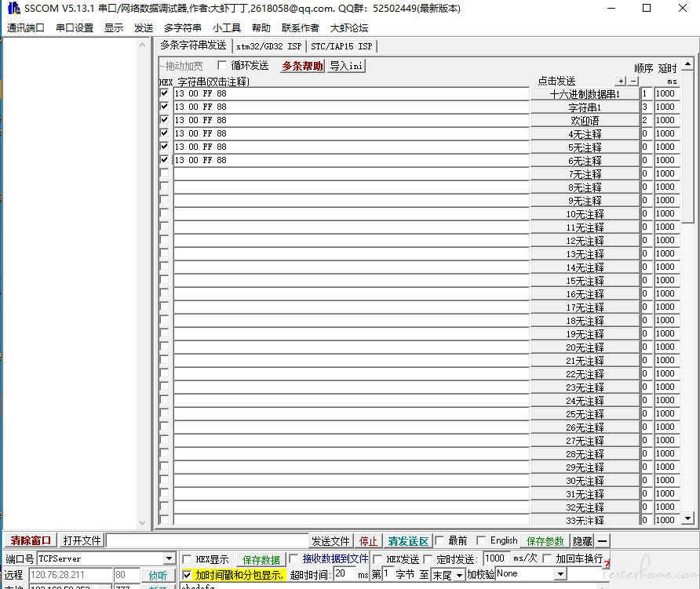This screenshot has width=700, height=589.
Task: Enable the 定时发送 timed send checkbox
Action: tap(428, 559)
